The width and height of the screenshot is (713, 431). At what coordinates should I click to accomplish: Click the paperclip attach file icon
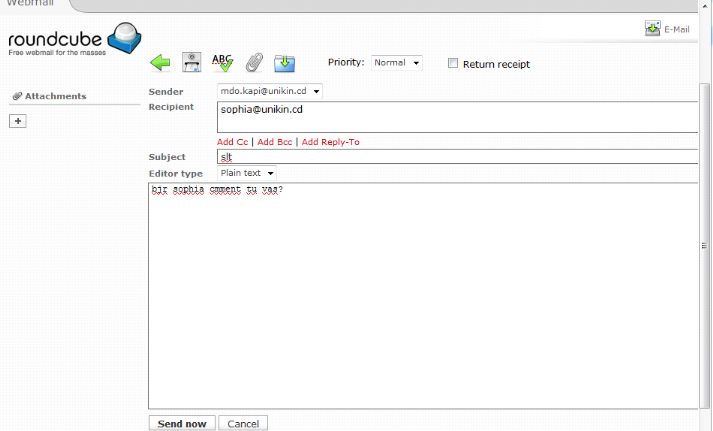tap(254, 63)
